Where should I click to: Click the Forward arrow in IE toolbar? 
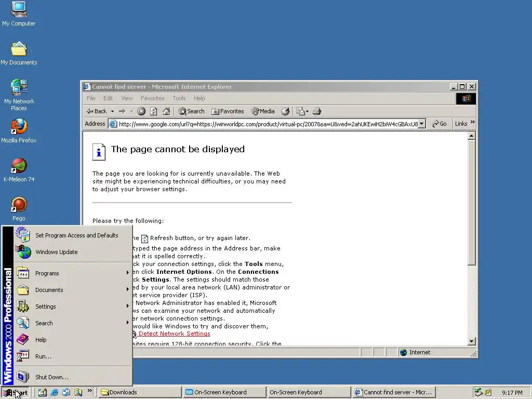tap(122, 111)
